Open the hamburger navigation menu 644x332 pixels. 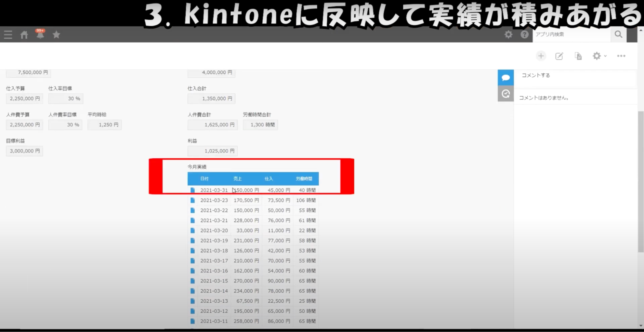click(x=8, y=34)
